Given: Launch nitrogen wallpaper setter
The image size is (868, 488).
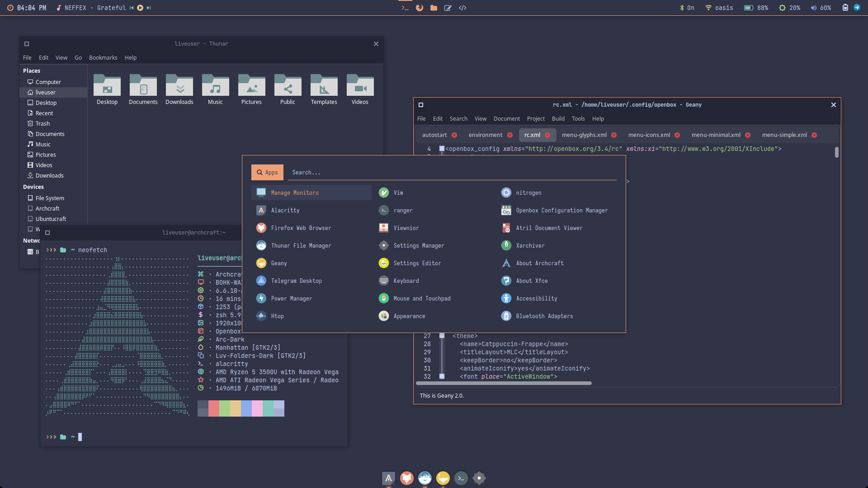Looking at the screenshot, I should [528, 193].
